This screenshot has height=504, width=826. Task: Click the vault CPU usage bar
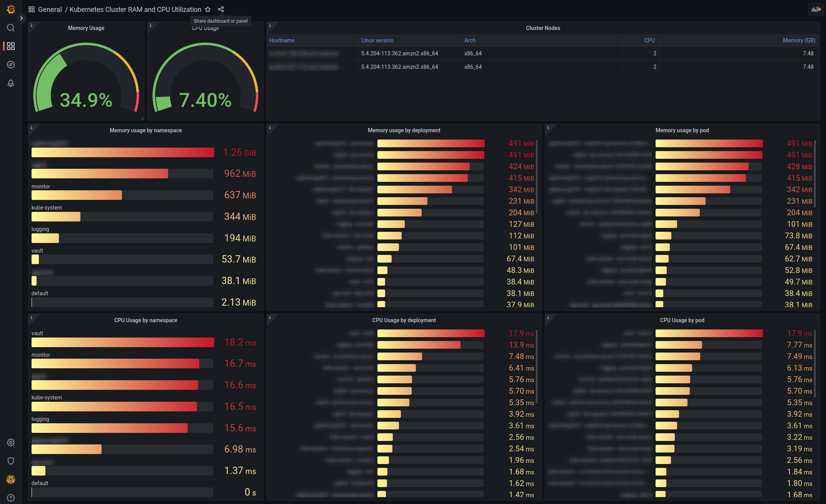click(x=123, y=342)
